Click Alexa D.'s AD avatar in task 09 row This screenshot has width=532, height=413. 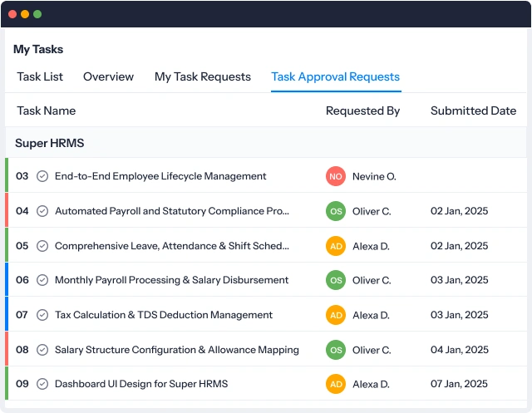[x=336, y=384]
